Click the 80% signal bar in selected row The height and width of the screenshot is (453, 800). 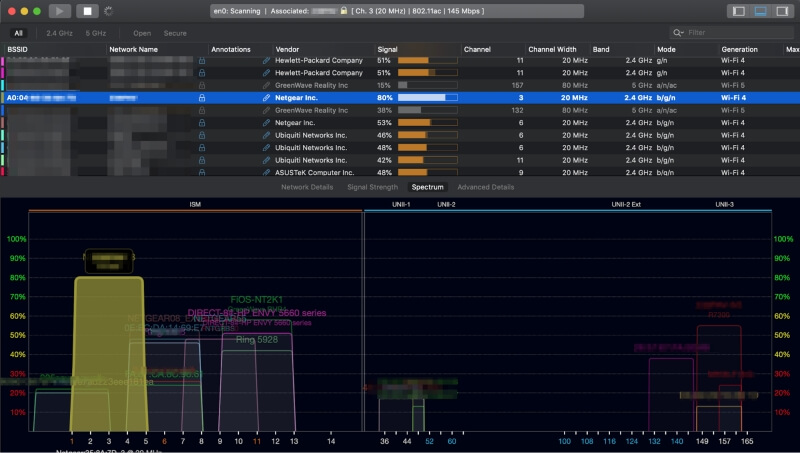[x=428, y=97]
